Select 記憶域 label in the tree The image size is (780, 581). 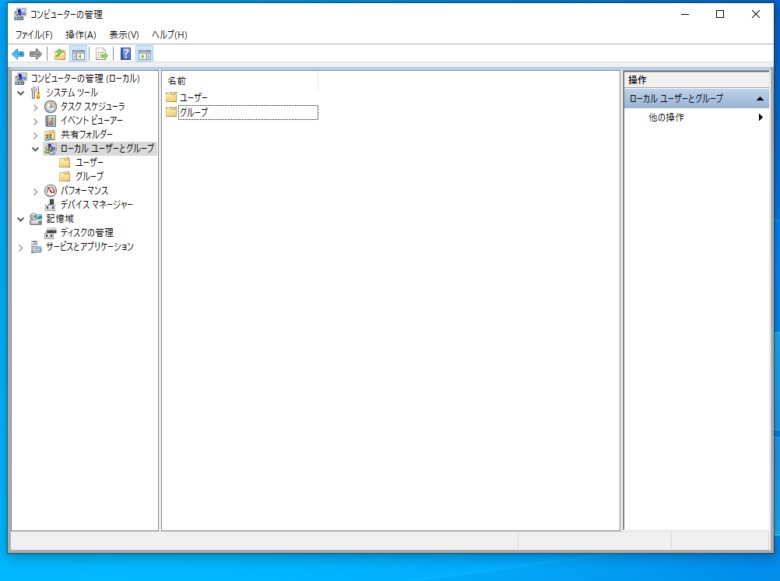click(x=60, y=218)
